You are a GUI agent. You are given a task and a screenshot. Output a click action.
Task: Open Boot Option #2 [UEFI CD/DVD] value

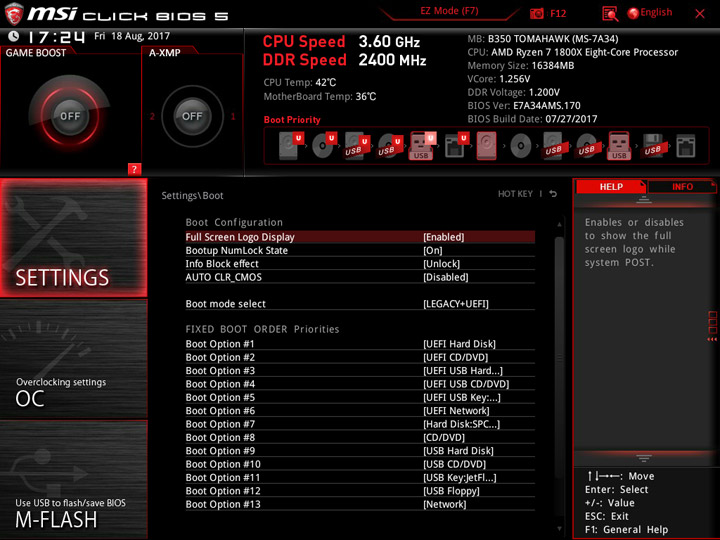click(456, 357)
